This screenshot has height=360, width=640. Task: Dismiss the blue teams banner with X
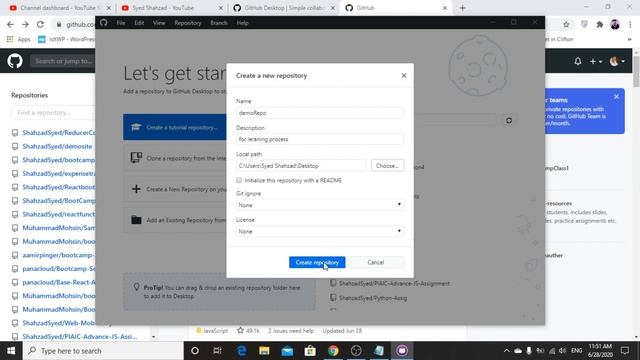point(616,97)
